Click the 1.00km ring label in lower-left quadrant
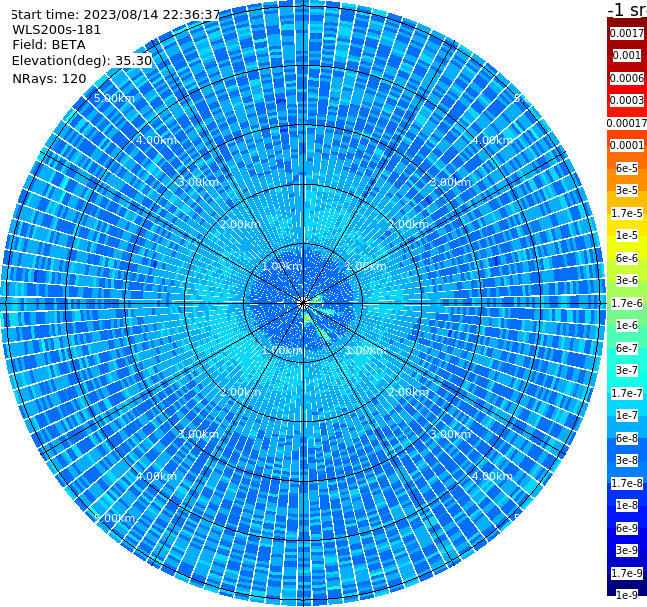This screenshot has width=647, height=607. (283, 350)
